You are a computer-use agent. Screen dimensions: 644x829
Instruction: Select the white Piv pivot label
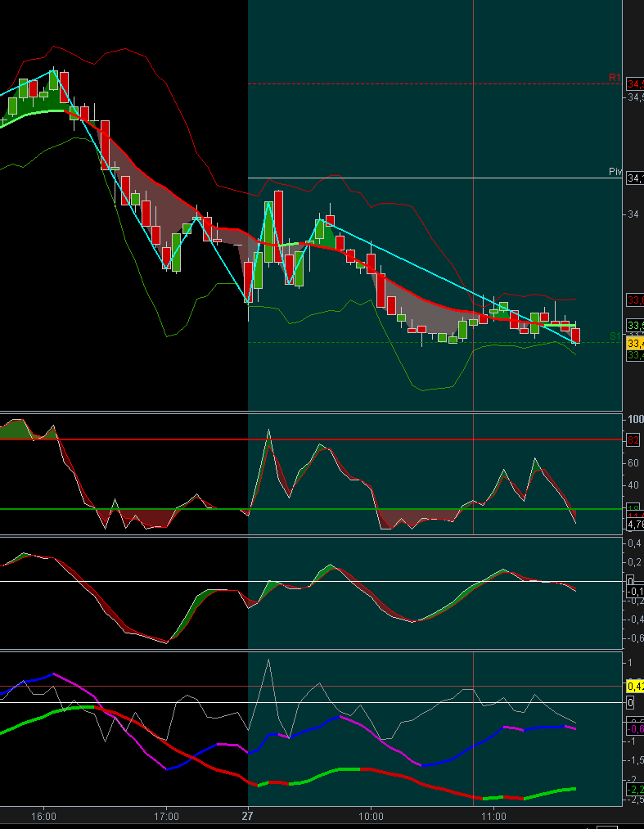(615, 172)
